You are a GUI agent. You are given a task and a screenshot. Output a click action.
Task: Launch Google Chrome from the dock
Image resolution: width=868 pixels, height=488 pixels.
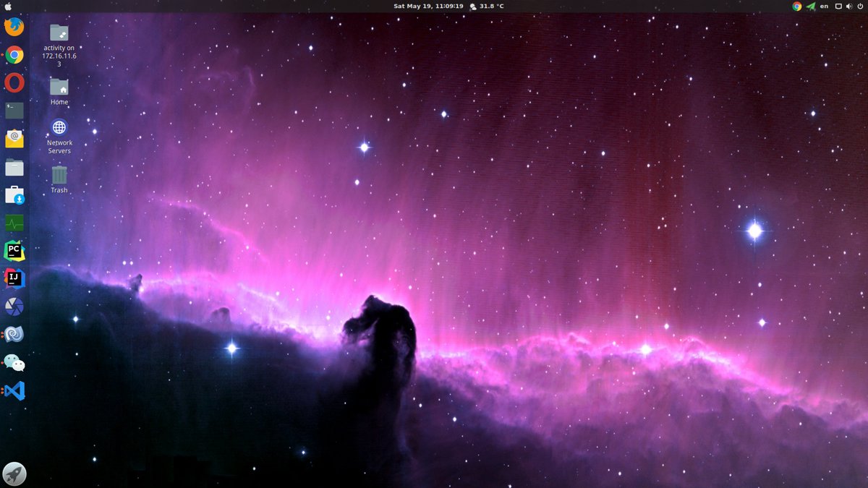[x=14, y=55]
